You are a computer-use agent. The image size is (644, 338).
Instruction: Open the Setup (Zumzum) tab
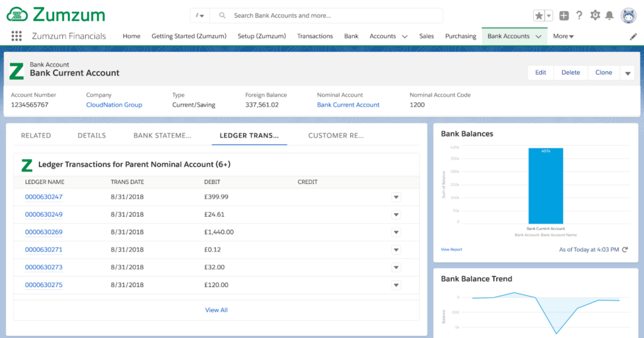click(262, 36)
